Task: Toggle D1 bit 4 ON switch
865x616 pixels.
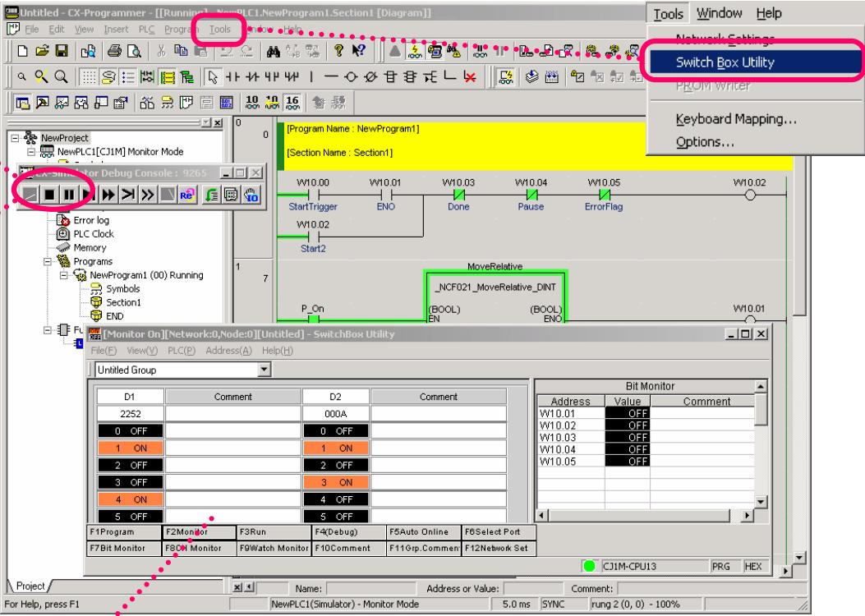Action: [x=130, y=499]
